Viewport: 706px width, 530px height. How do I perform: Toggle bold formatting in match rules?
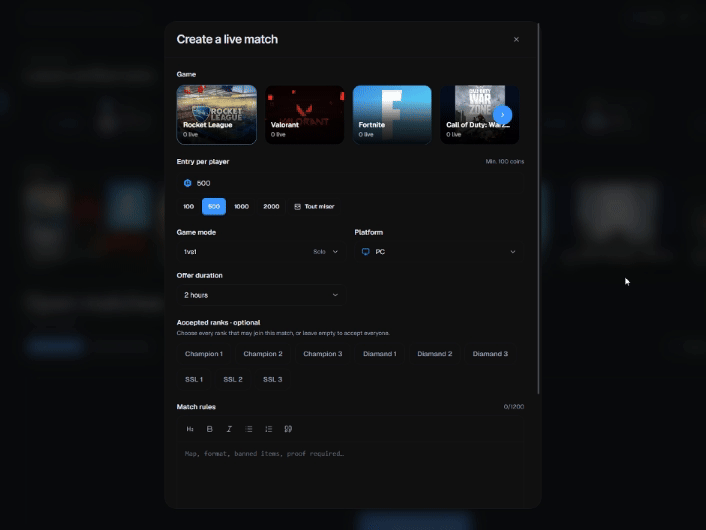[x=209, y=429]
